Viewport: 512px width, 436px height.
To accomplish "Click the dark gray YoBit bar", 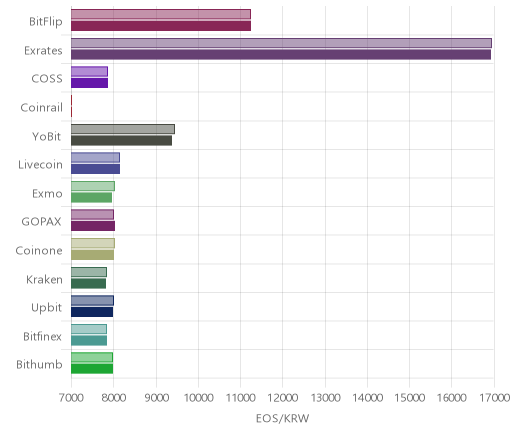I will coord(121,141).
